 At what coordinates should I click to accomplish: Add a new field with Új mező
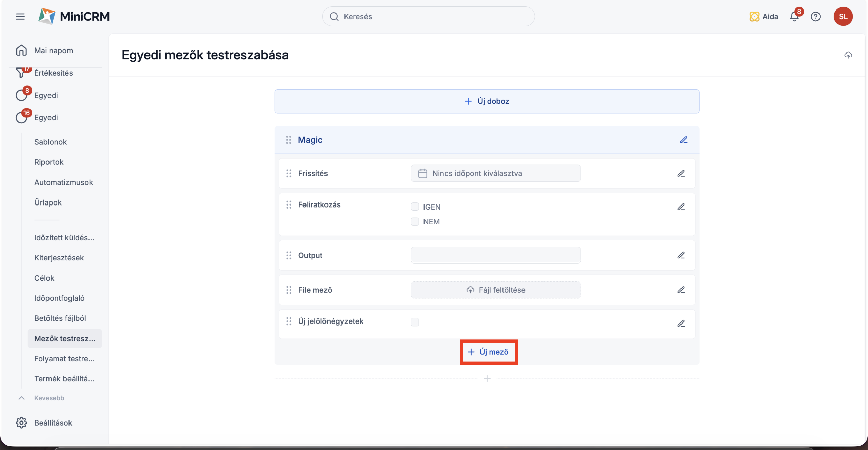488,352
